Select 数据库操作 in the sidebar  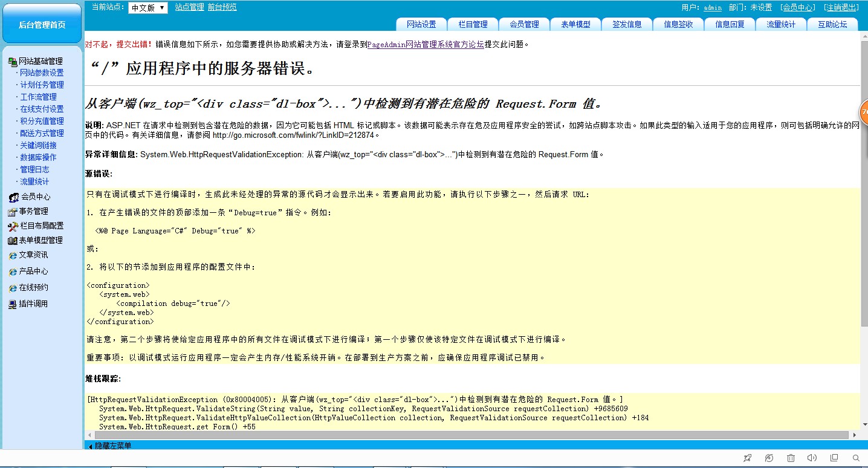click(38, 157)
